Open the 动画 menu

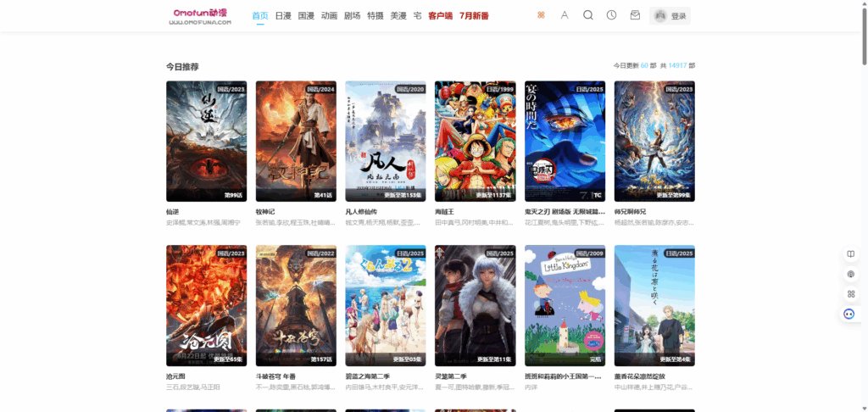(x=330, y=16)
